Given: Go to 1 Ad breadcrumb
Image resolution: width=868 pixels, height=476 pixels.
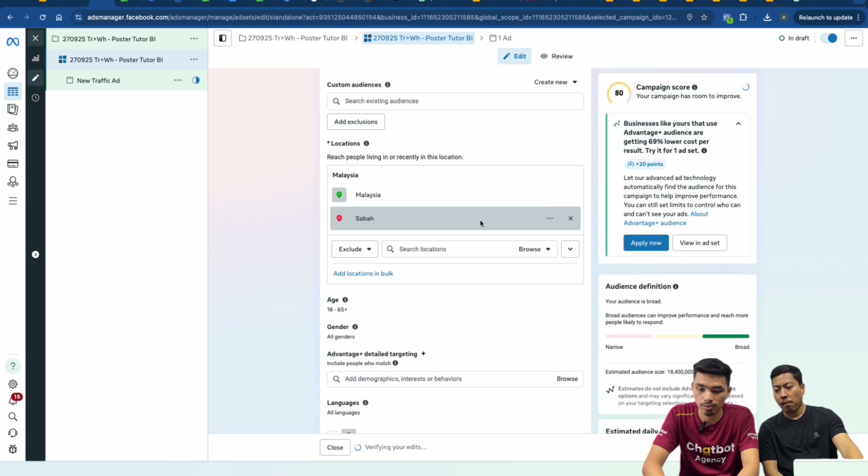Looking at the screenshot, I should (x=501, y=38).
